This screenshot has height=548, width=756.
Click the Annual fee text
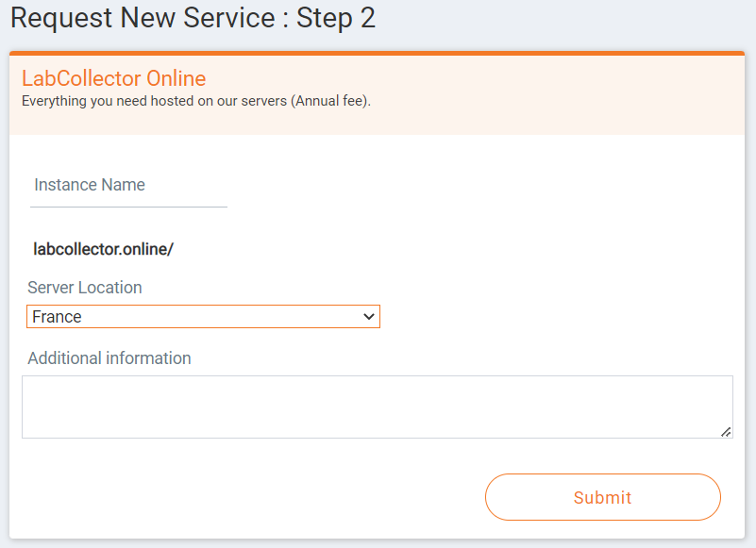coord(330,101)
